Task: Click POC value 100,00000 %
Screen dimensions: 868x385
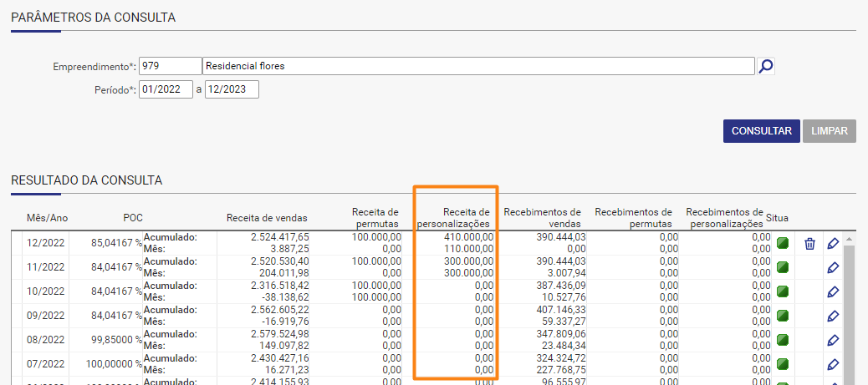Action: (114, 365)
